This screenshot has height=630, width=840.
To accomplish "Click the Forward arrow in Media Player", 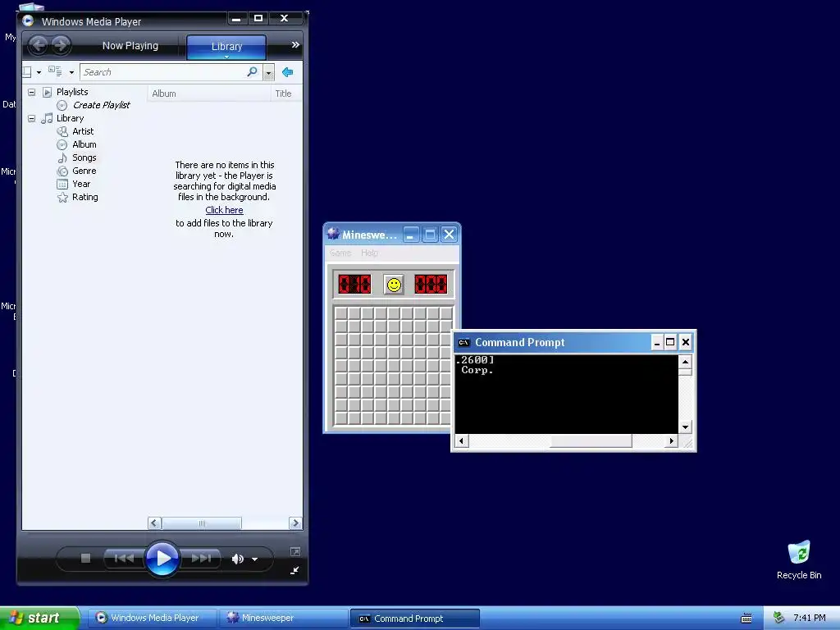I will click(61, 45).
